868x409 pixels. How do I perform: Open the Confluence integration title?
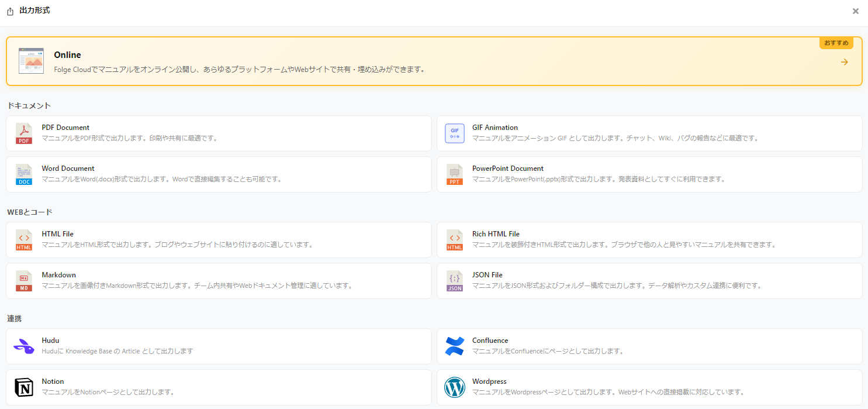coord(490,341)
